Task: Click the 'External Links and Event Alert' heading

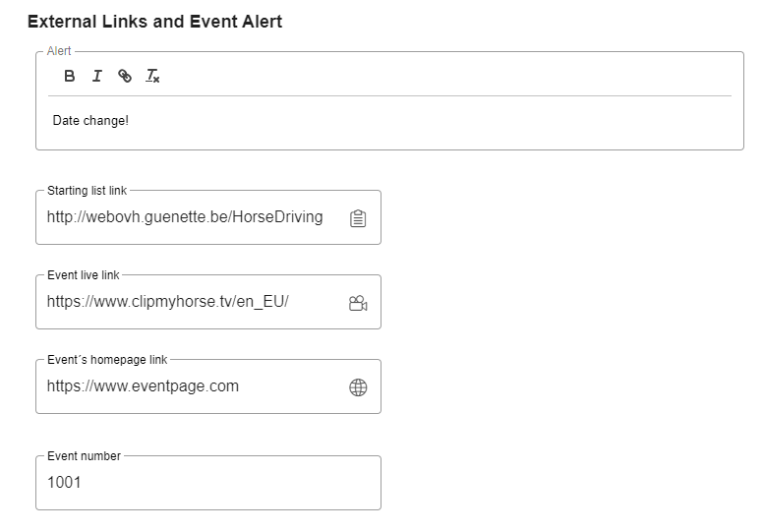Action: coord(154,22)
